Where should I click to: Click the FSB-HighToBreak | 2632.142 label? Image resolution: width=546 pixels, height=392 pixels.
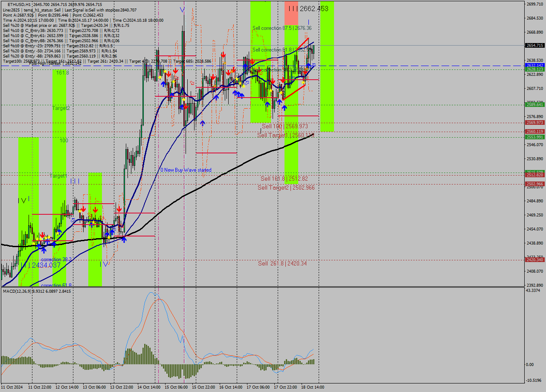[x=55, y=64]
